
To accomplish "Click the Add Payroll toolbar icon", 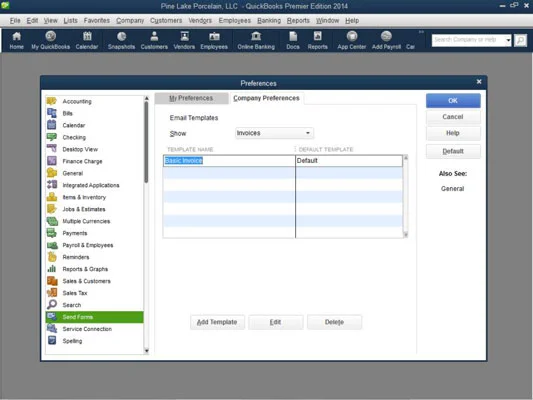I will [386, 40].
